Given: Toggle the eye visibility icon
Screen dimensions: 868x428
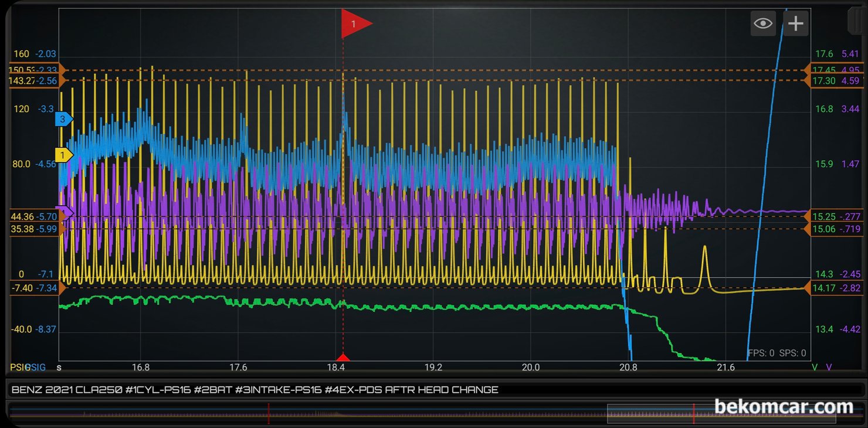Looking at the screenshot, I should point(763,23).
